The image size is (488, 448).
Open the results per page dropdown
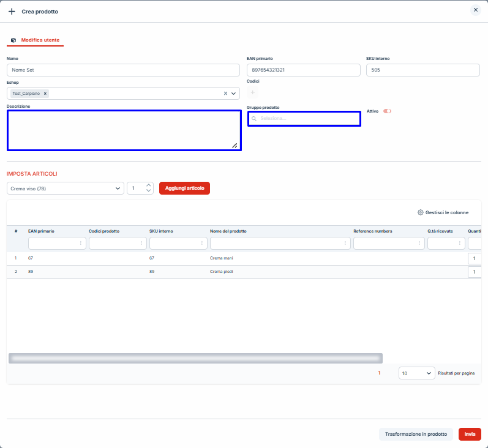tap(416, 373)
